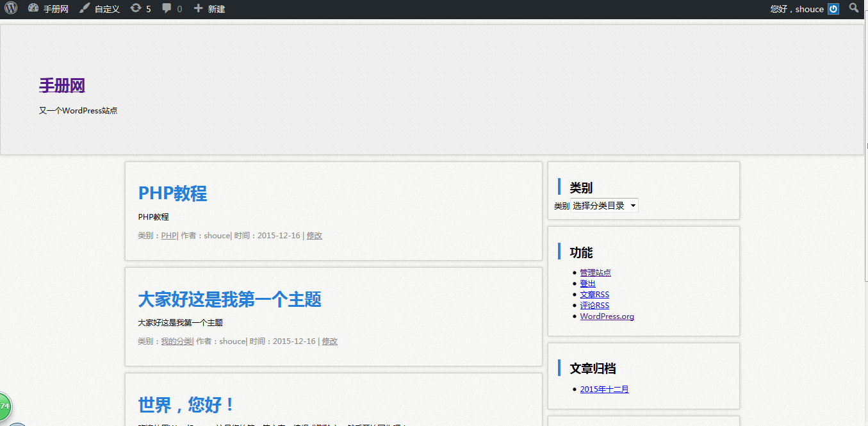Click the blue user avatar power icon
The width and height of the screenshot is (868, 426).
[x=833, y=9]
